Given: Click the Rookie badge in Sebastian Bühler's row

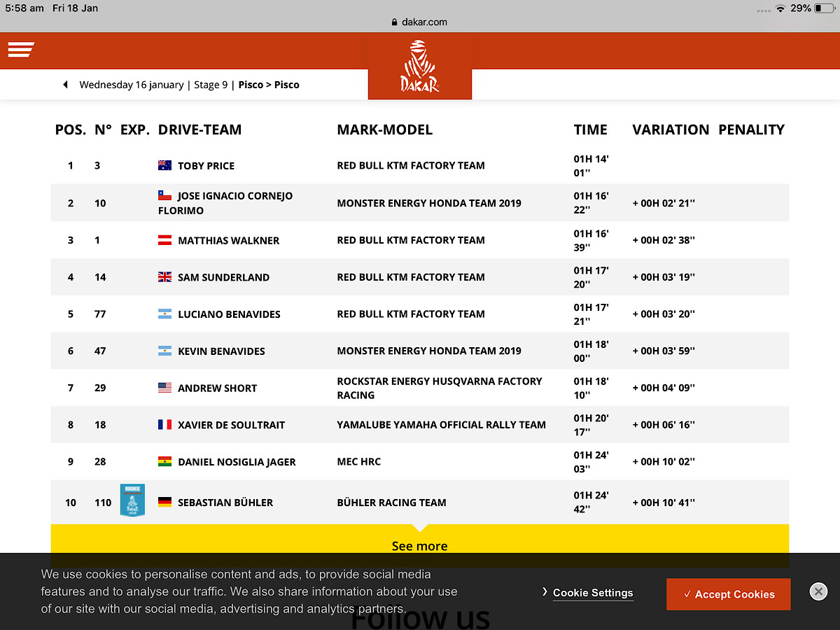Looking at the screenshot, I should (x=132, y=500).
